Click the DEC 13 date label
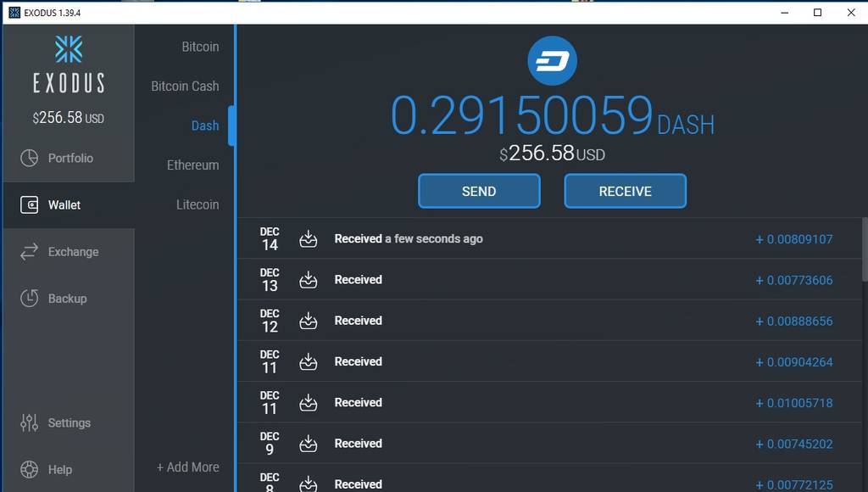Screen dimensions: 868x492 click(x=270, y=280)
